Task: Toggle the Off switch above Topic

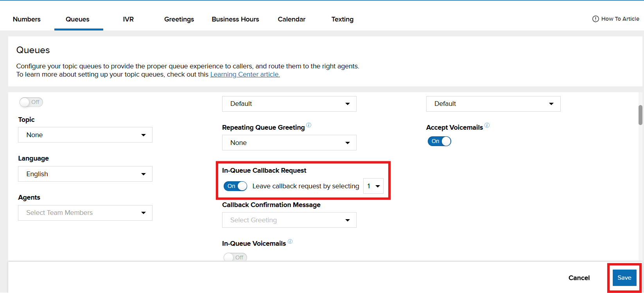Action: pyautogui.click(x=31, y=102)
